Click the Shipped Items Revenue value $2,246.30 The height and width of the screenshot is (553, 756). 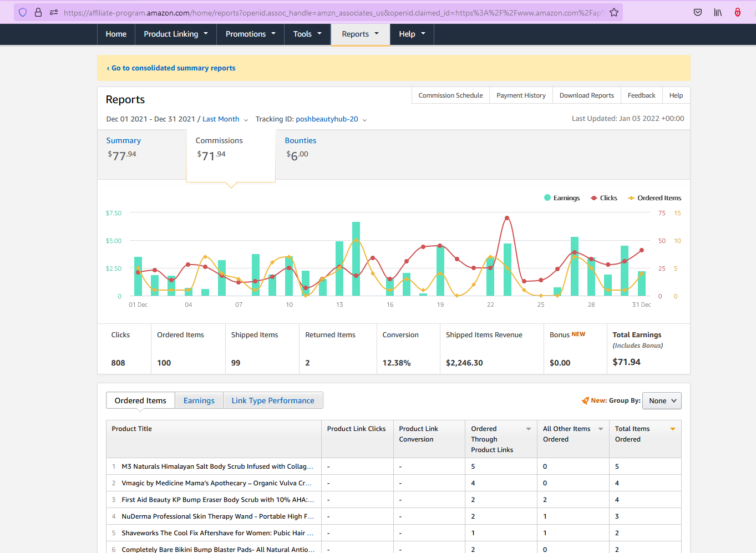tap(464, 363)
